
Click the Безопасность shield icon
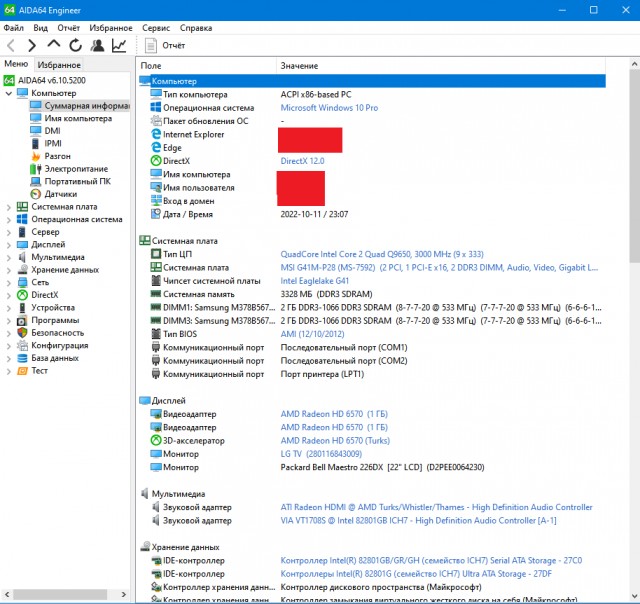[x=22, y=333]
